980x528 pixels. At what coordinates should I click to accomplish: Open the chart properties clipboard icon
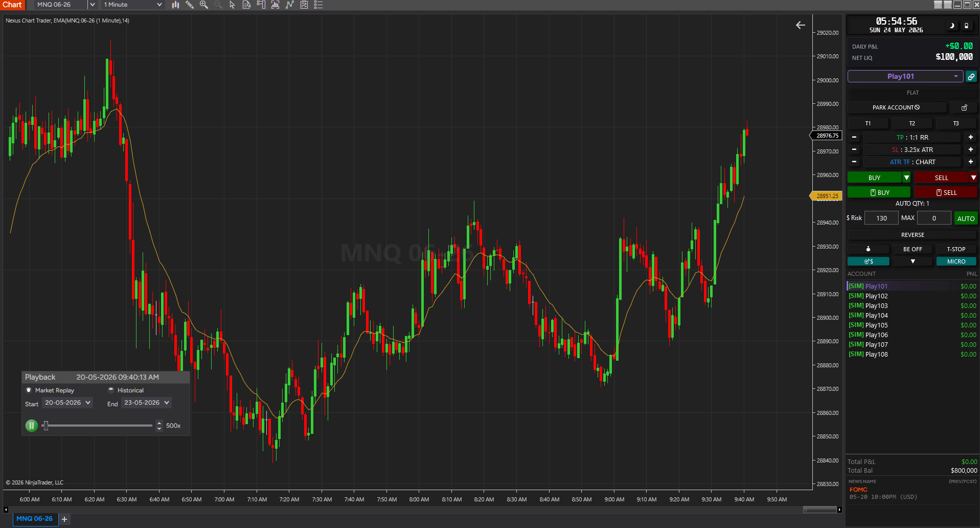304,5
